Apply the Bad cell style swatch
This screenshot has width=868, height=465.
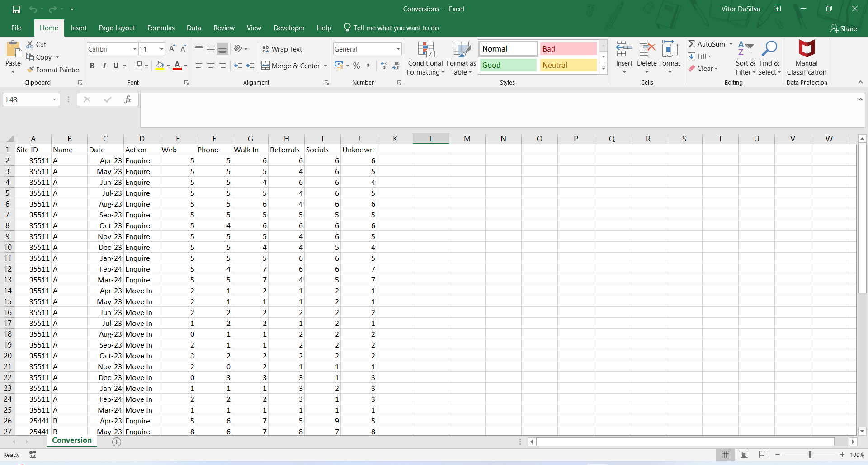pyautogui.click(x=568, y=49)
